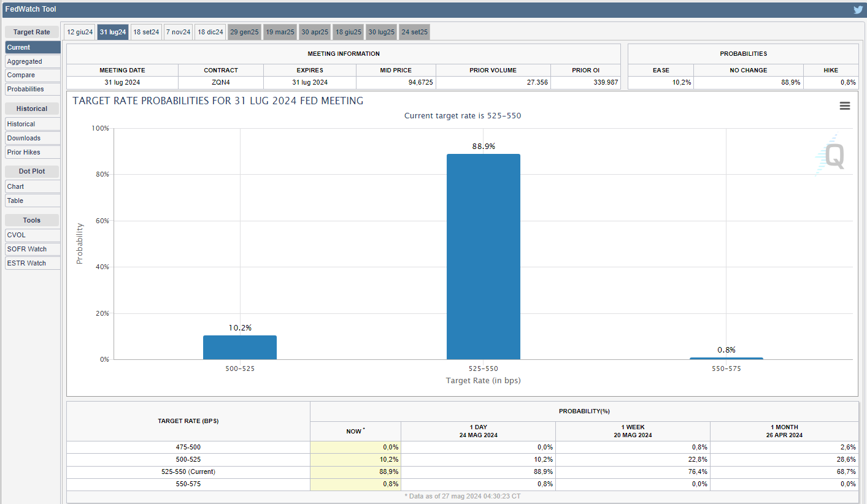Image resolution: width=867 pixels, height=504 pixels.
Task: Switch to the 18 giu25 tab
Action: [x=349, y=32]
